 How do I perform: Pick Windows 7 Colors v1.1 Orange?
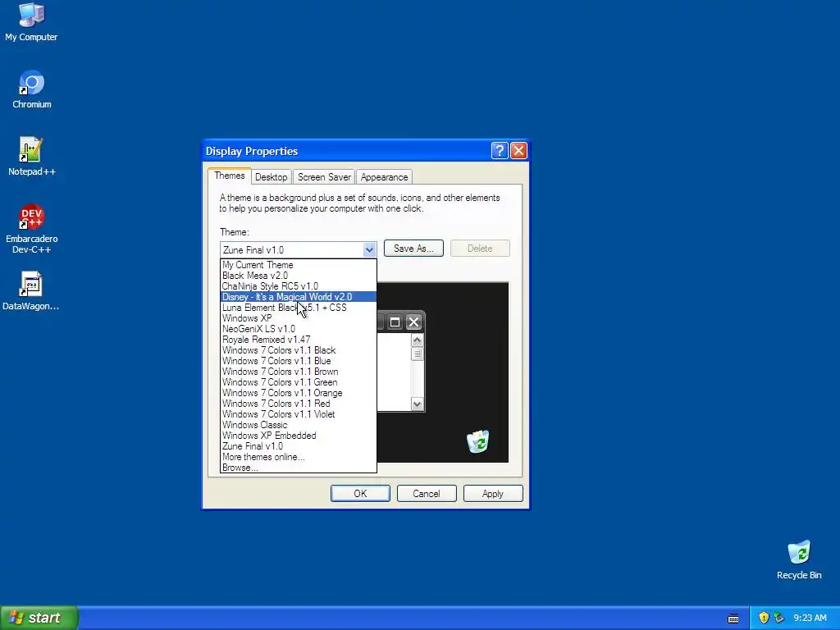(299, 393)
